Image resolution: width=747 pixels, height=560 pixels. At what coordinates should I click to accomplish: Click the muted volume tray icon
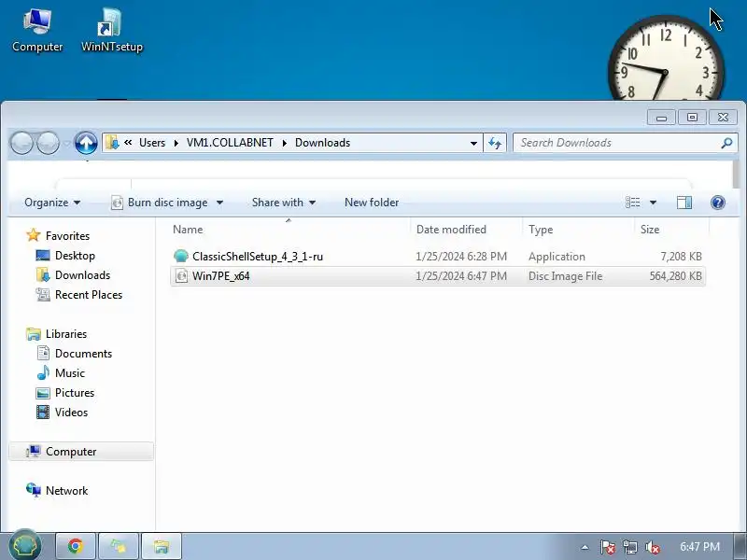tap(652, 547)
